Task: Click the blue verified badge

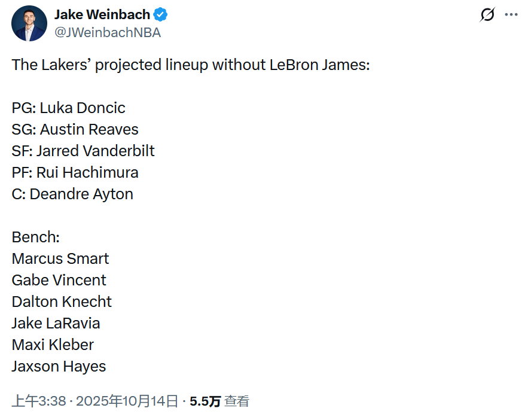Action: pyautogui.click(x=161, y=14)
